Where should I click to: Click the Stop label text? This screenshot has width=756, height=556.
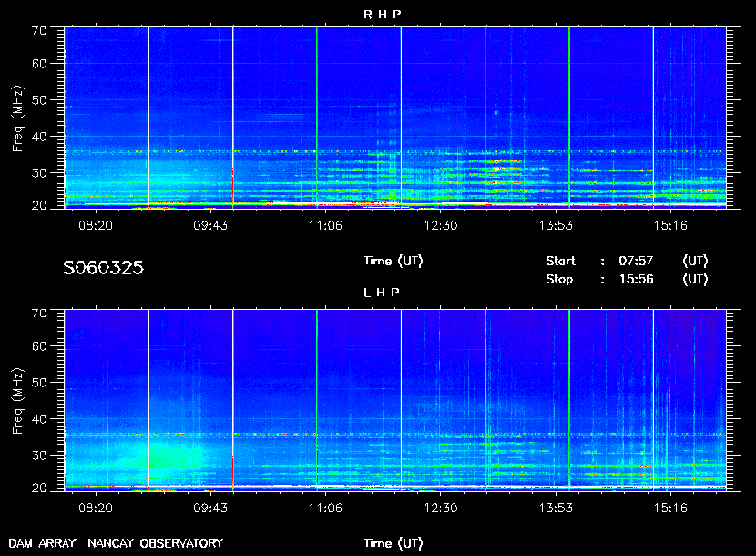pos(559,280)
